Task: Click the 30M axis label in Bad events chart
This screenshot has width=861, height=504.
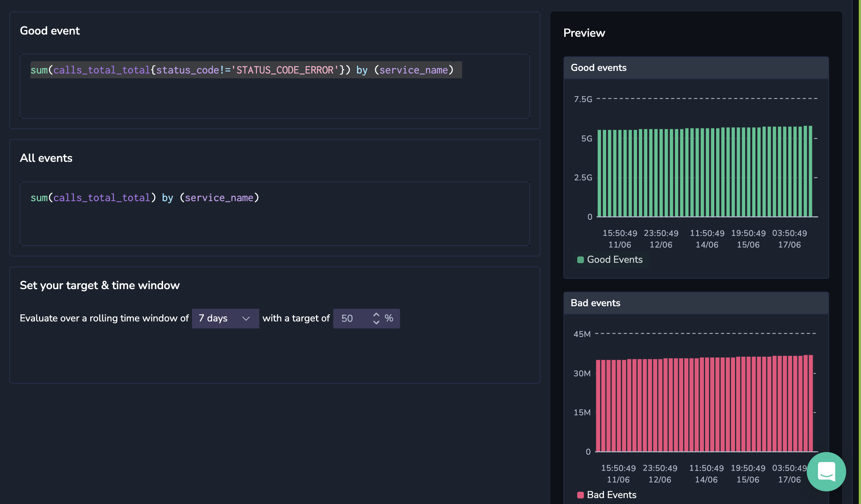Action: [582, 373]
